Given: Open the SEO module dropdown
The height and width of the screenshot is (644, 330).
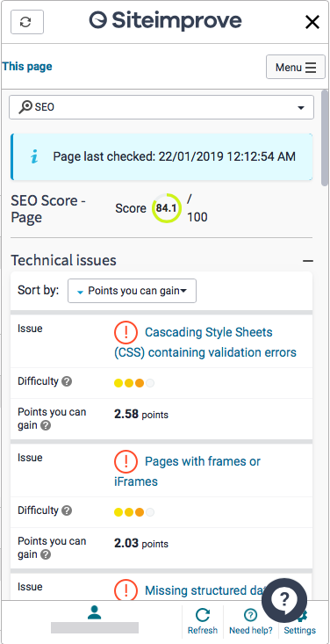Looking at the screenshot, I should click(161, 107).
